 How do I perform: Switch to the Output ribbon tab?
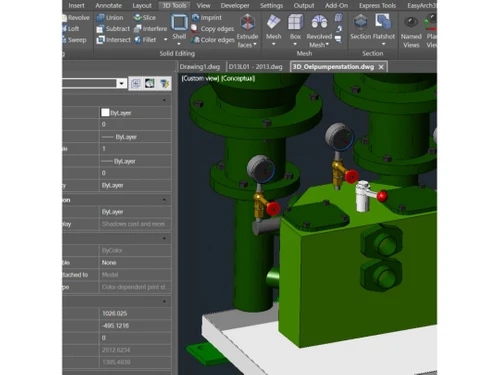coord(304,6)
